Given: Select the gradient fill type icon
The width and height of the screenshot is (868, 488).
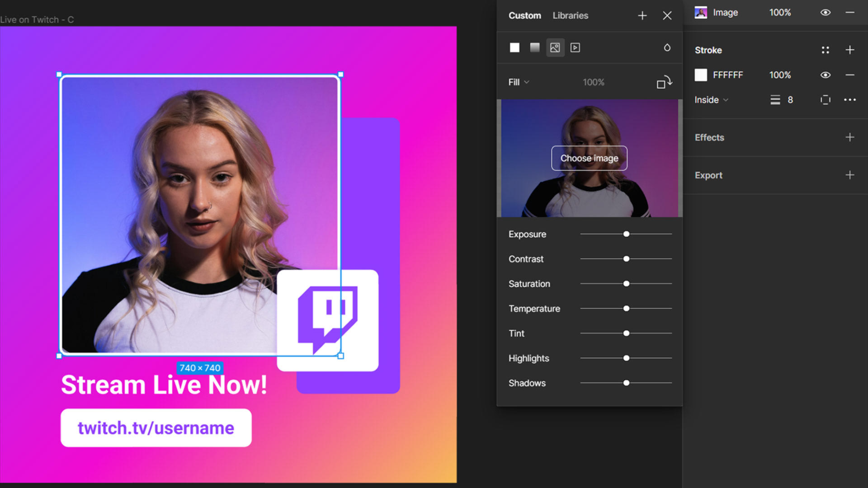Looking at the screenshot, I should pyautogui.click(x=535, y=47).
